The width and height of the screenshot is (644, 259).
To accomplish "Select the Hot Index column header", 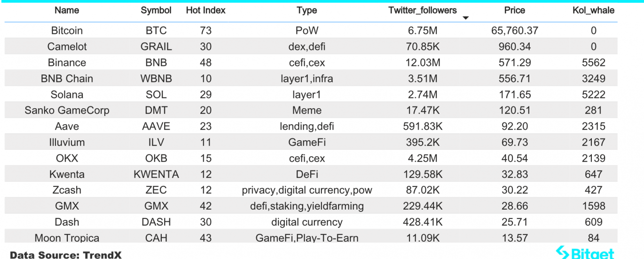I will (205, 10).
